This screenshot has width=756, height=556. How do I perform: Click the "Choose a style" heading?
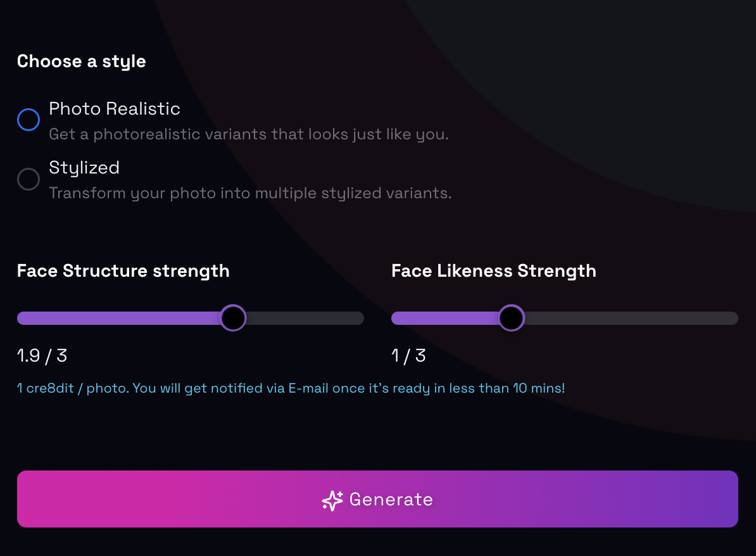click(82, 61)
